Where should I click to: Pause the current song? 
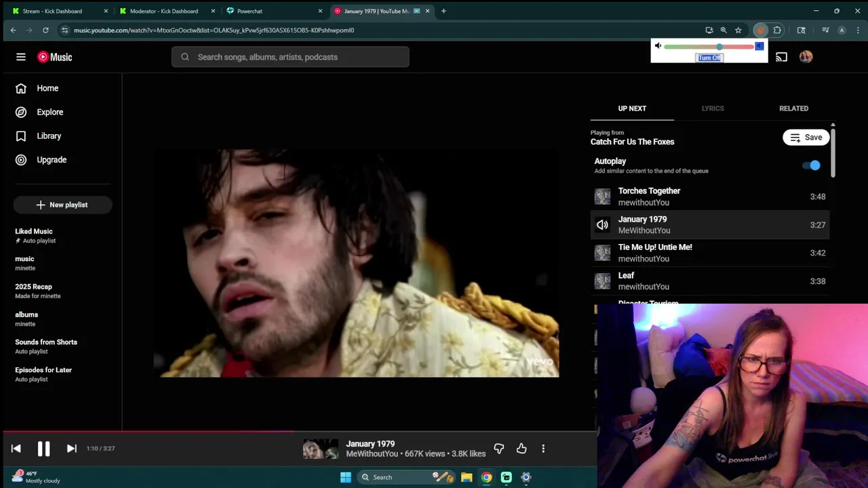tap(43, 448)
